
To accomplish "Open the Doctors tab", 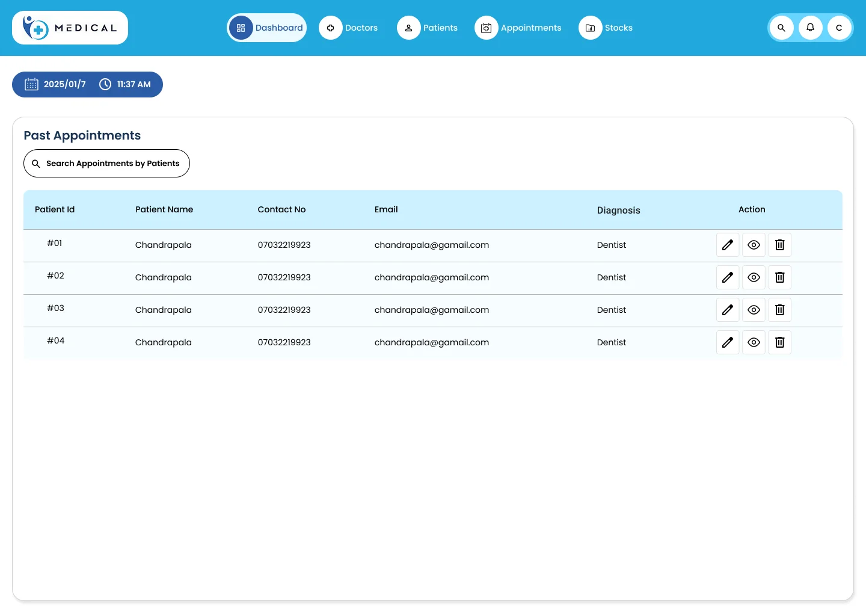I will (x=349, y=28).
